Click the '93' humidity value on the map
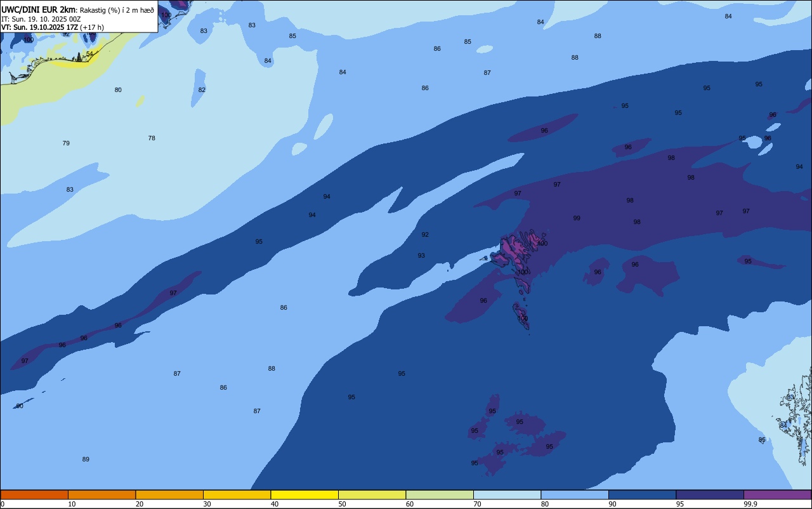This screenshot has width=812, height=509. coord(421,256)
